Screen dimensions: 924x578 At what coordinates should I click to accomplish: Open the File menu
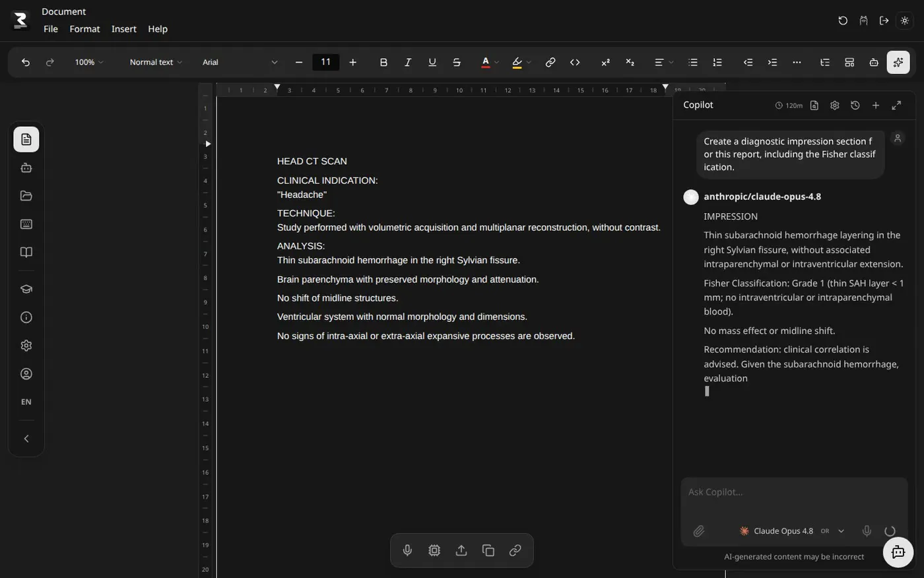pos(51,29)
